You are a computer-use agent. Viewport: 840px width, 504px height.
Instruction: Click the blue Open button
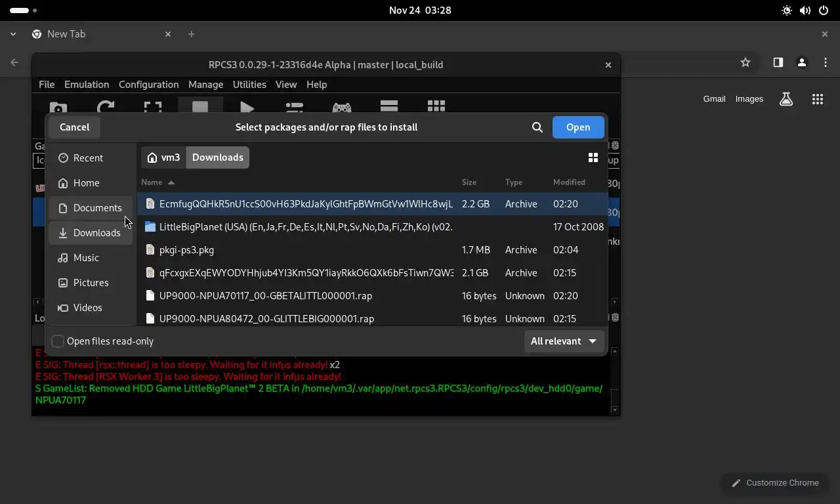pyautogui.click(x=578, y=127)
